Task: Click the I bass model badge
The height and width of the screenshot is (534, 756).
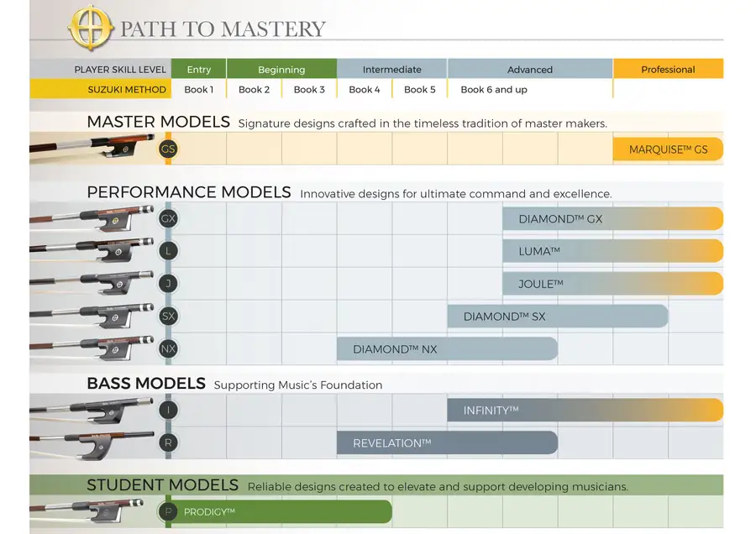Action: pyautogui.click(x=168, y=410)
